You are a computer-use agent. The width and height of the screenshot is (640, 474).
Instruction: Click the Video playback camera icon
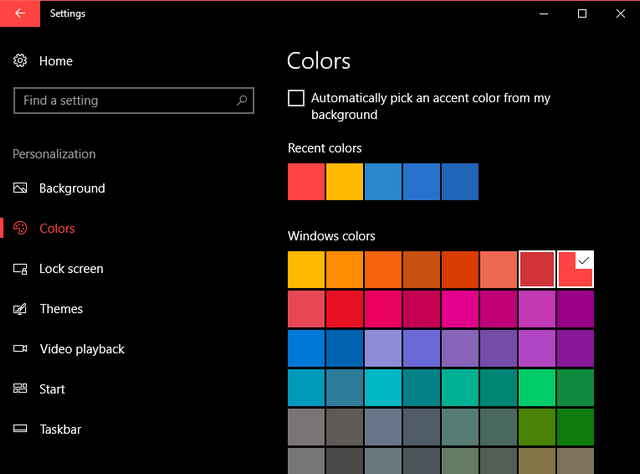coord(20,349)
